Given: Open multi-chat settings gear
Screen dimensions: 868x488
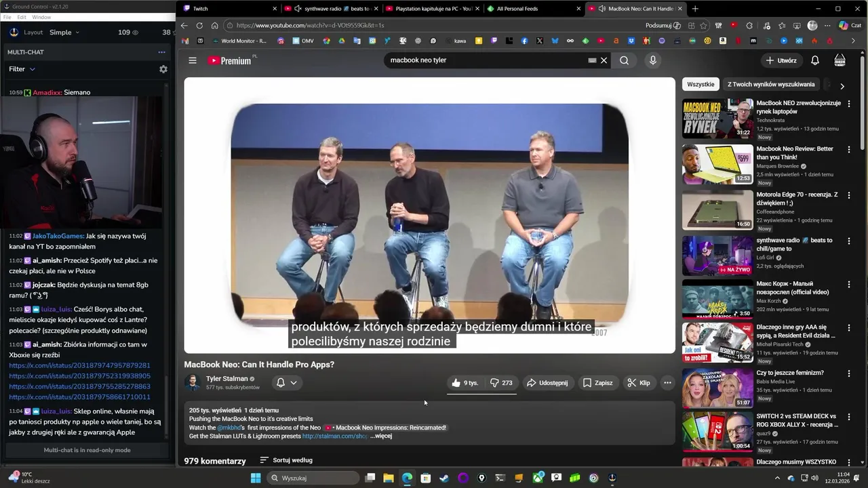Looking at the screenshot, I should [x=163, y=69].
